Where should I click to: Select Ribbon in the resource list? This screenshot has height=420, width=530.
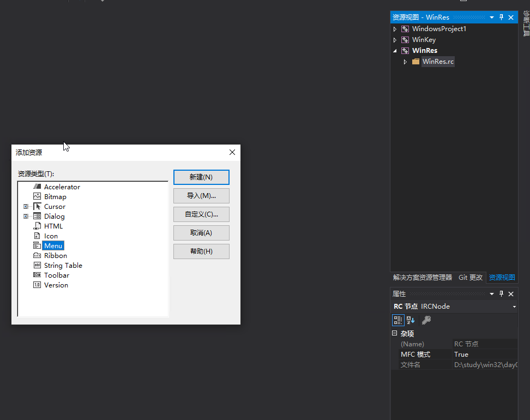tap(56, 256)
